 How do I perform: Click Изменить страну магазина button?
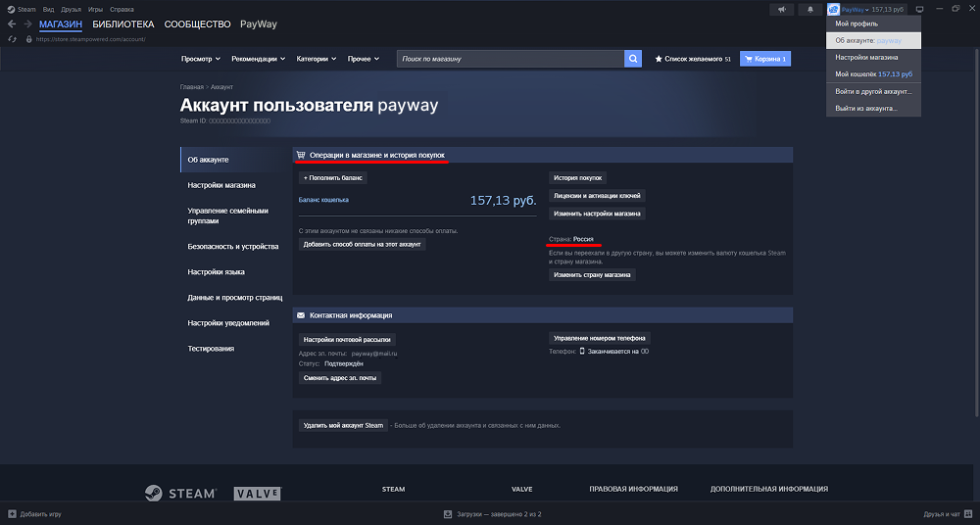592,275
